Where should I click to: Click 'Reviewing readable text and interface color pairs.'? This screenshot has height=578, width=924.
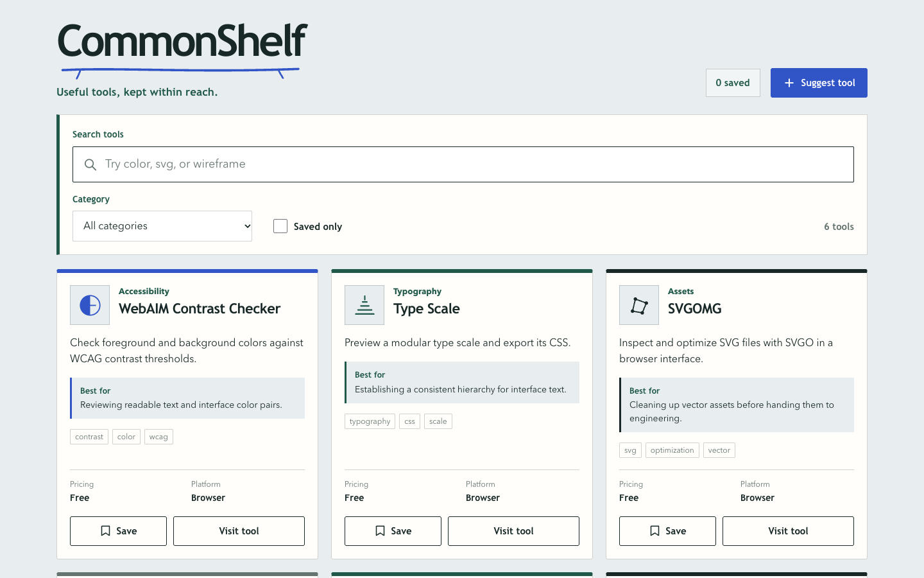[181, 405]
